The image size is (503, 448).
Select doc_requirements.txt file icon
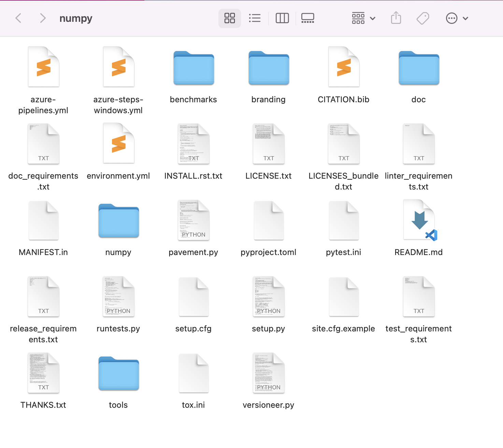click(44, 144)
